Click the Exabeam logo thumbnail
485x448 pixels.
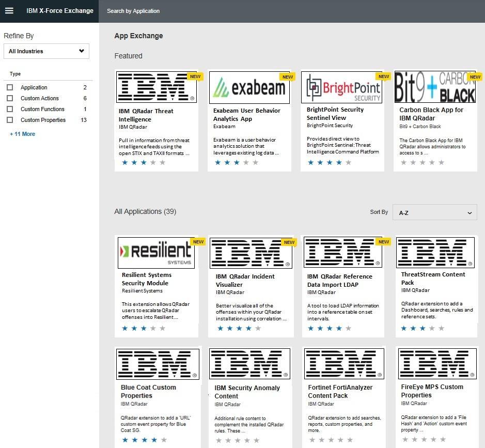249,87
